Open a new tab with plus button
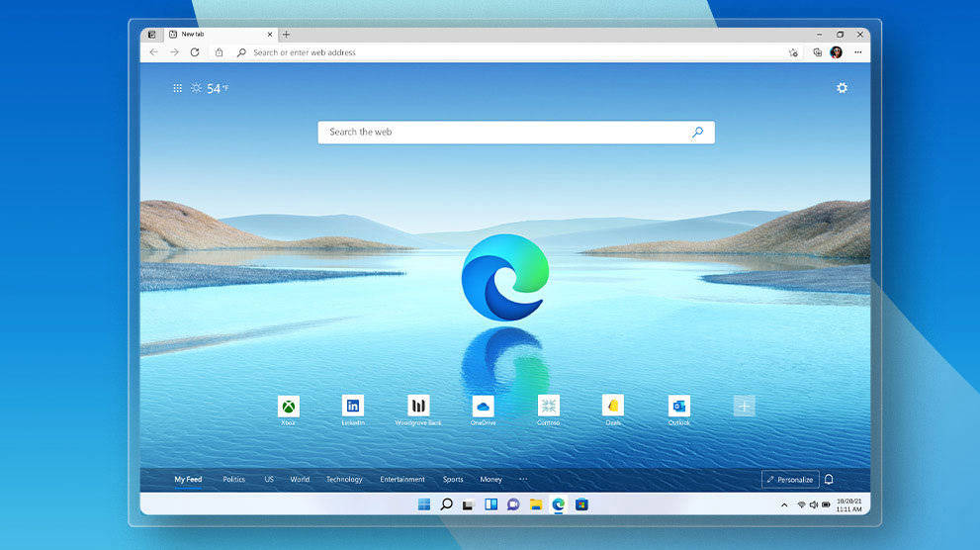Image resolution: width=980 pixels, height=550 pixels. point(287,34)
